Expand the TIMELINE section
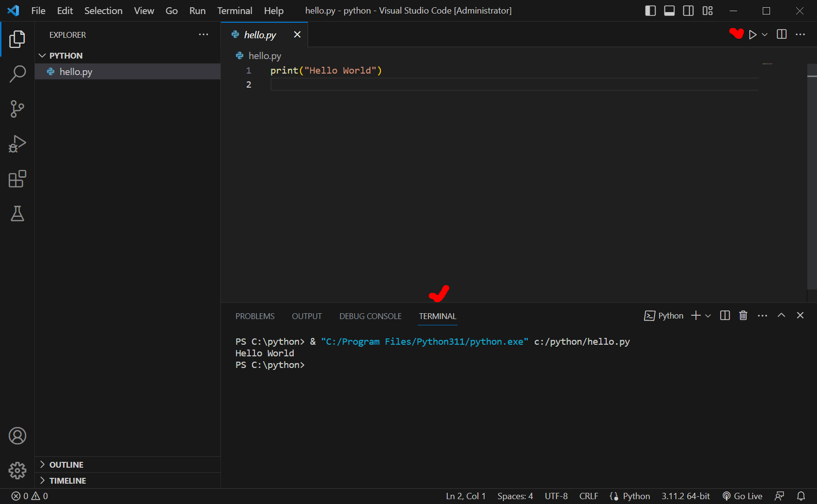817x504 pixels. [x=127, y=481]
